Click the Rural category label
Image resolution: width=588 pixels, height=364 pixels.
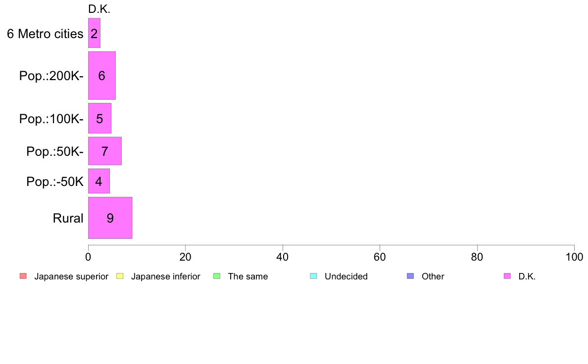click(68, 218)
